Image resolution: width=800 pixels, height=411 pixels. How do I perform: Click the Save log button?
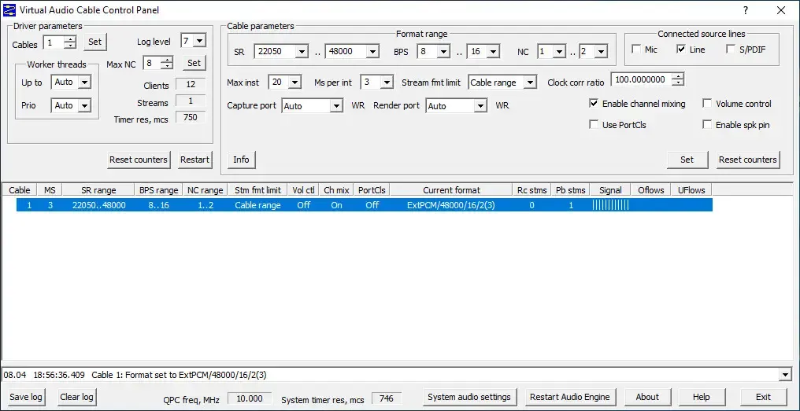coord(26,397)
